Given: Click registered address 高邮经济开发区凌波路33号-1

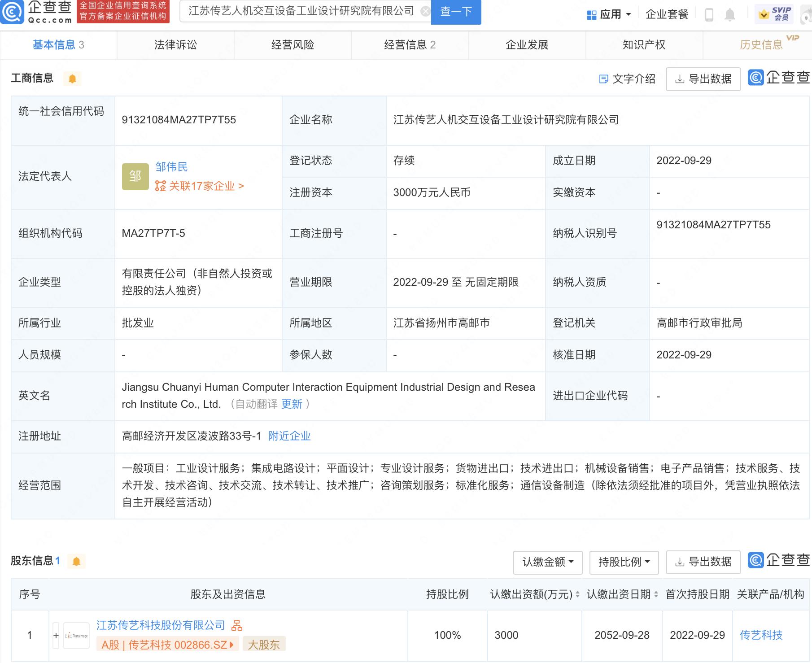Looking at the screenshot, I should click(191, 436).
